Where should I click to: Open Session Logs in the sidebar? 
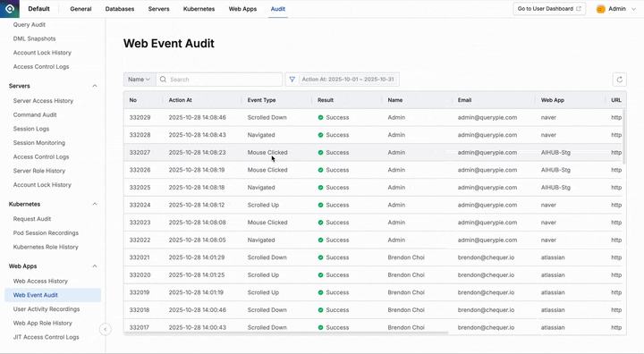30,129
